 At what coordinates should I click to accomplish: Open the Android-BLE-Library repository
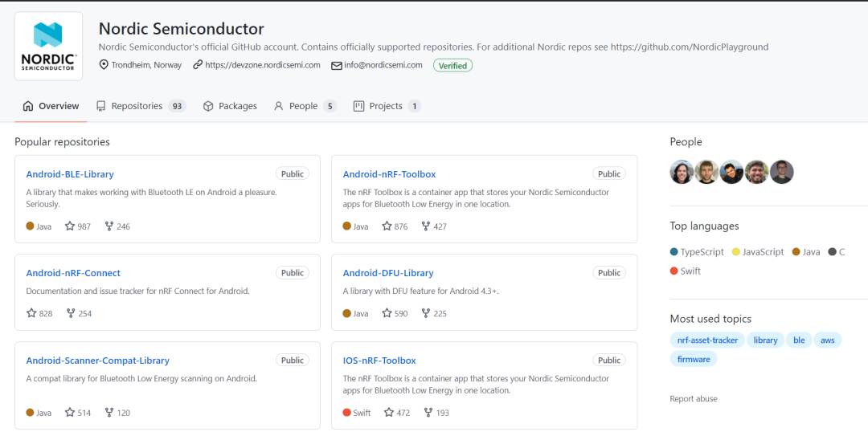coord(70,174)
